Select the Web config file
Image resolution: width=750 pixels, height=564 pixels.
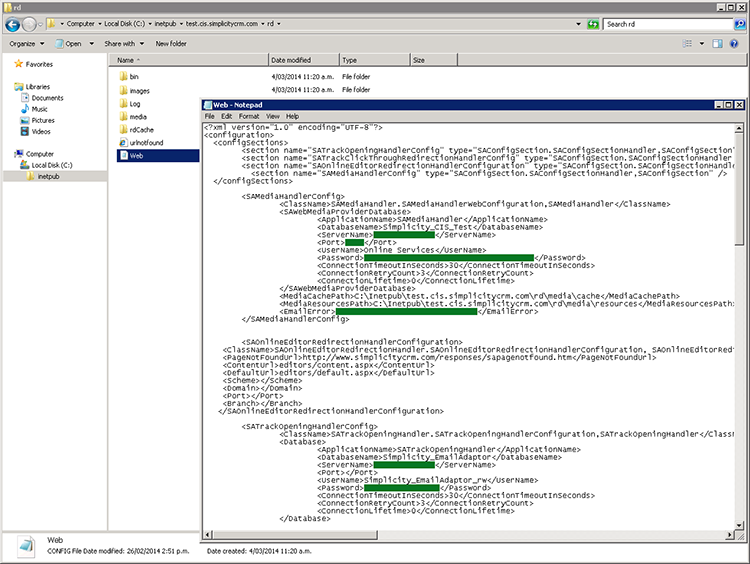(158, 155)
